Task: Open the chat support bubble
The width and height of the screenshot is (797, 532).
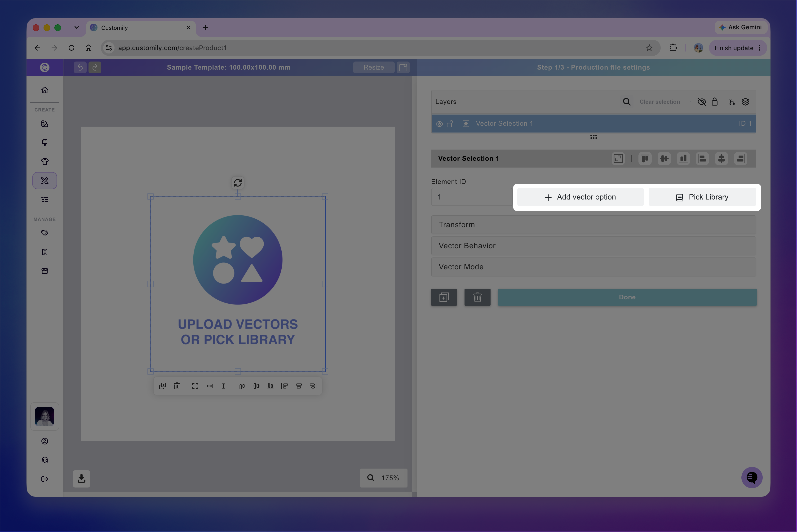Action: click(752, 477)
